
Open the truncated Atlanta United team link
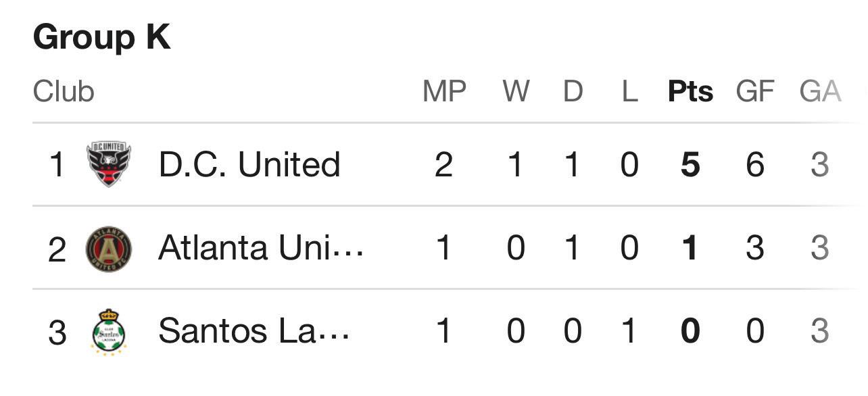260,248
